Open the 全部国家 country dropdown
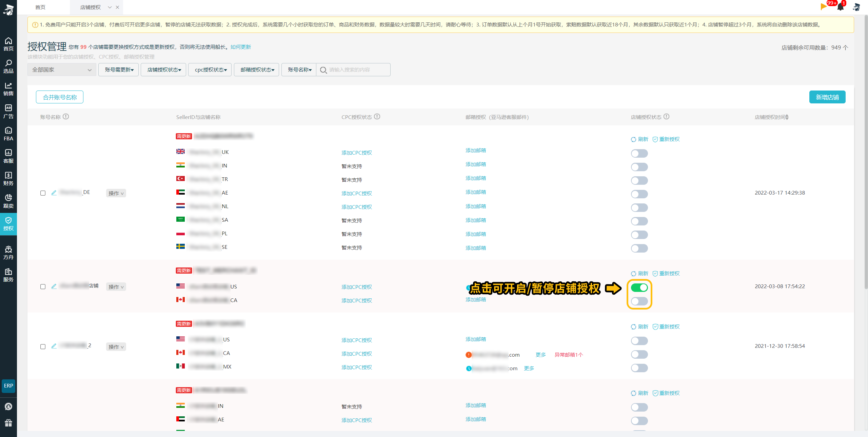This screenshot has width=868, height=437. click(62, 69)
